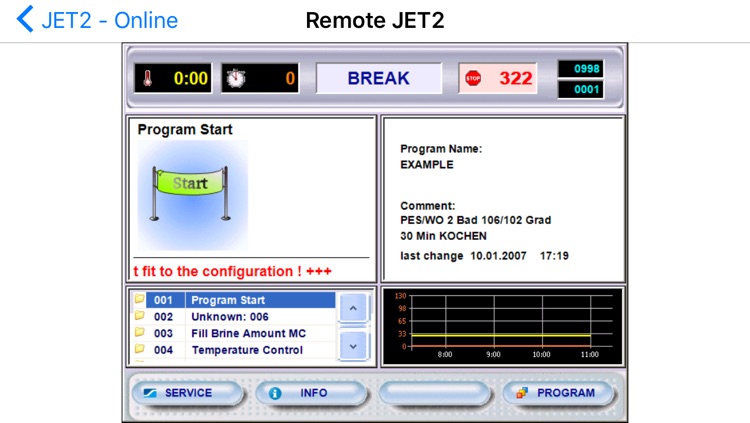Open the INFO page
750x423 pixels.
click(311, 393)
